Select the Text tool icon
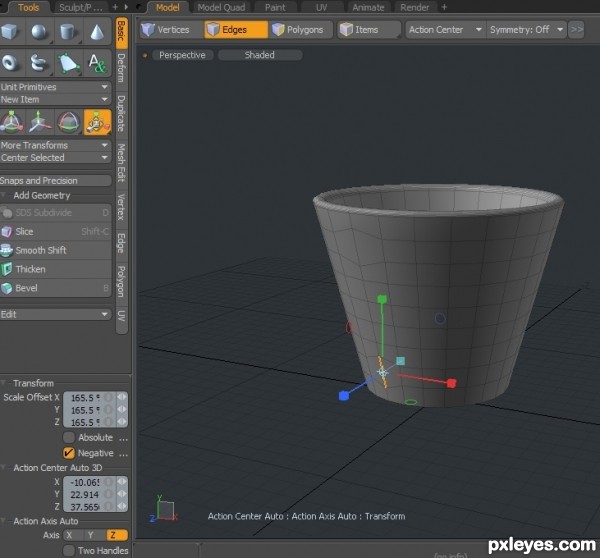600x558 pixels. [97, 63]
